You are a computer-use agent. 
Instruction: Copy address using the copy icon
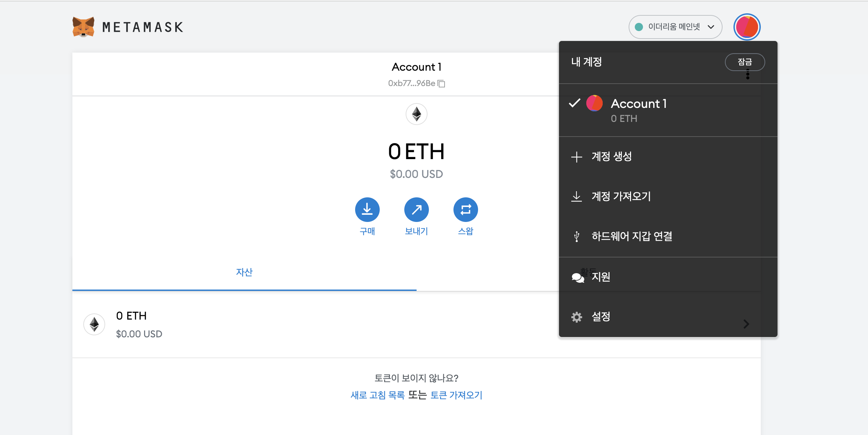[x=442, y=84]
